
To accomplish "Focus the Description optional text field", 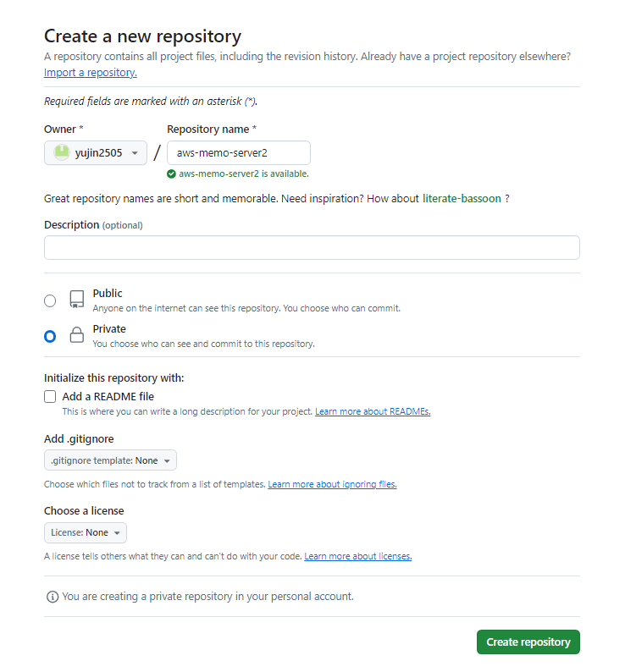I will point(312,247).
